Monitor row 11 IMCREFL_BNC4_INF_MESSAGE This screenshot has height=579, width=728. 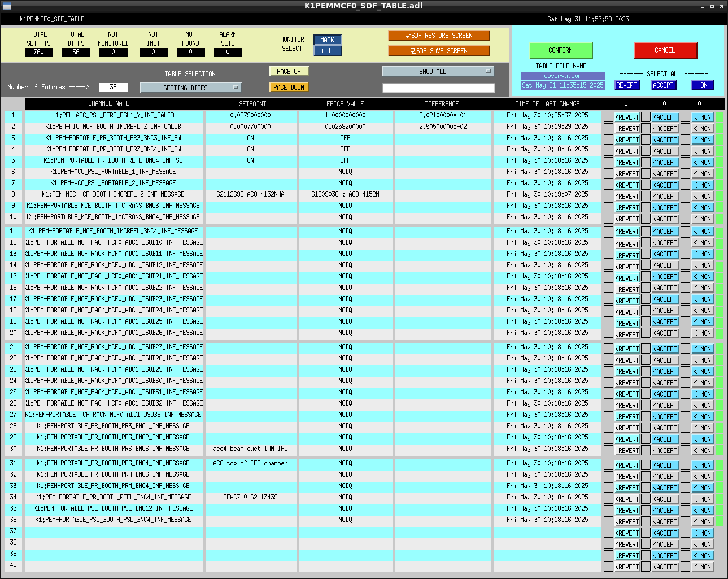click(x=703, y=232)
